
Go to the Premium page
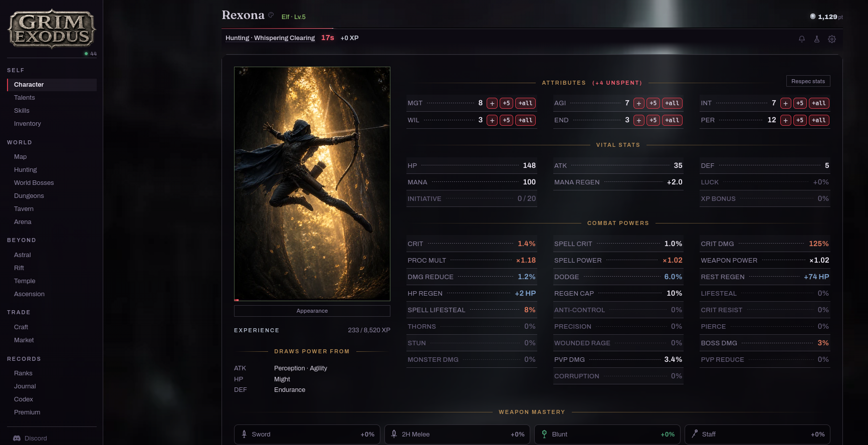click(x=52, y=412)
